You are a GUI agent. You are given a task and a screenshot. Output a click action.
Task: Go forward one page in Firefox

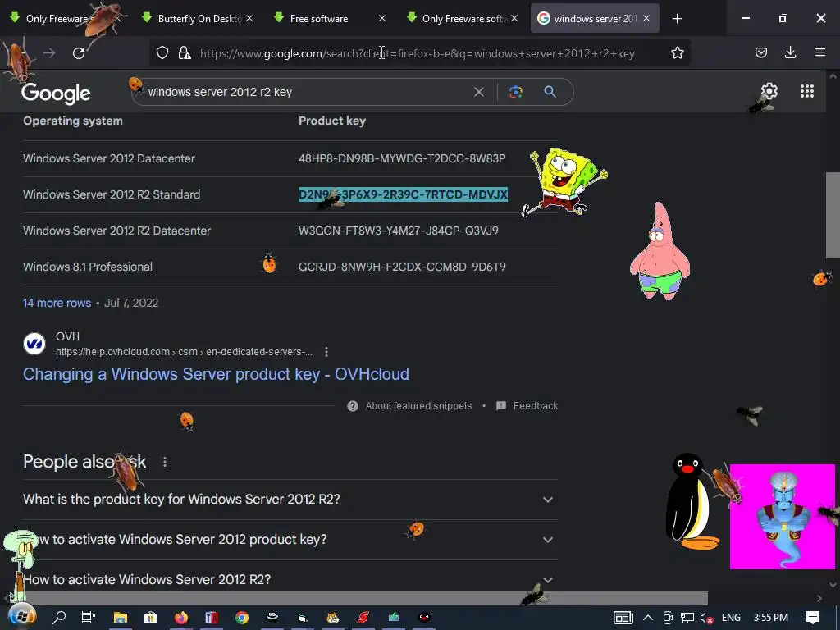pyautogui.click(x=49, y=53)
